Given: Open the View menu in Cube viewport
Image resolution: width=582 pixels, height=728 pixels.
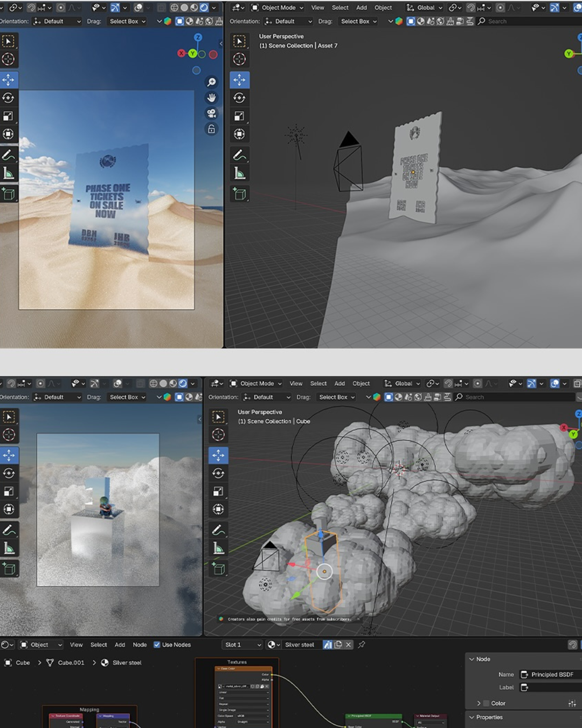Looking at the screenshot, I should pyautogui.click(x=296, y=383).
